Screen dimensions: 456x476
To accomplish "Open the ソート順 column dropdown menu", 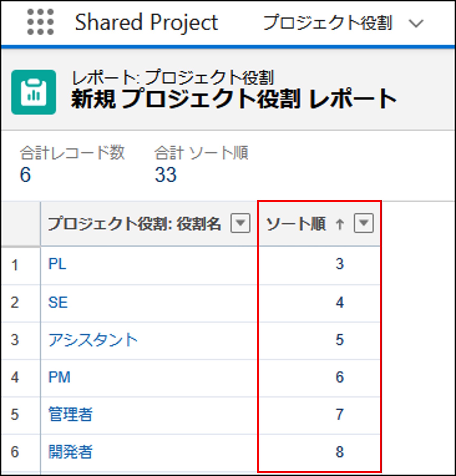I will tap(364, 223).
